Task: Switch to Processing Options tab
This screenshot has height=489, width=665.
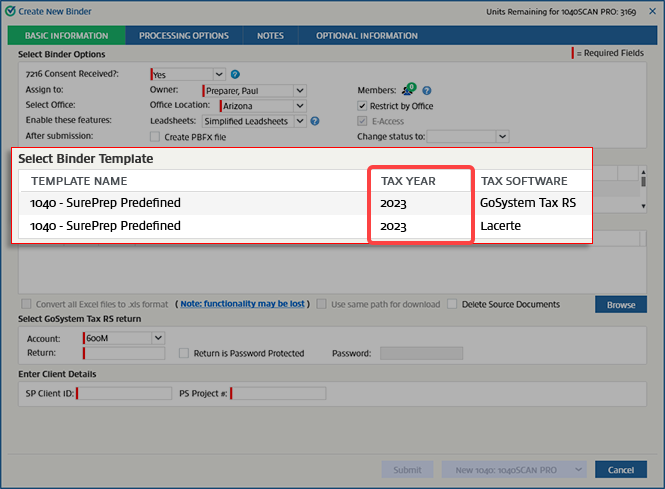Action: (184, 36)
